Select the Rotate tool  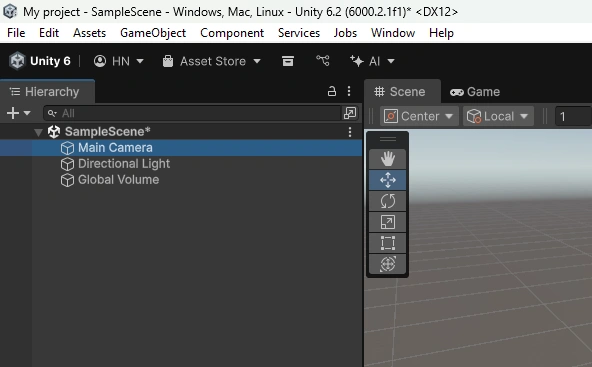click(x=387, y=201)
